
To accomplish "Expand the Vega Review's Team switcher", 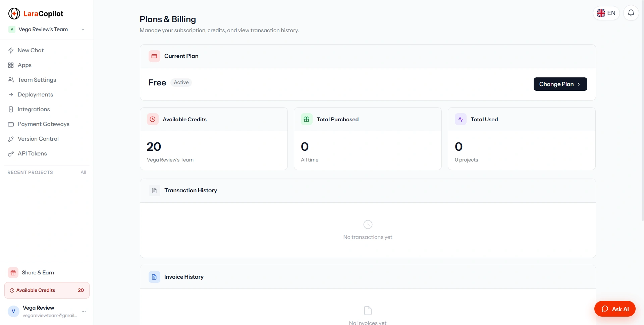I will [x=46, y=29].
